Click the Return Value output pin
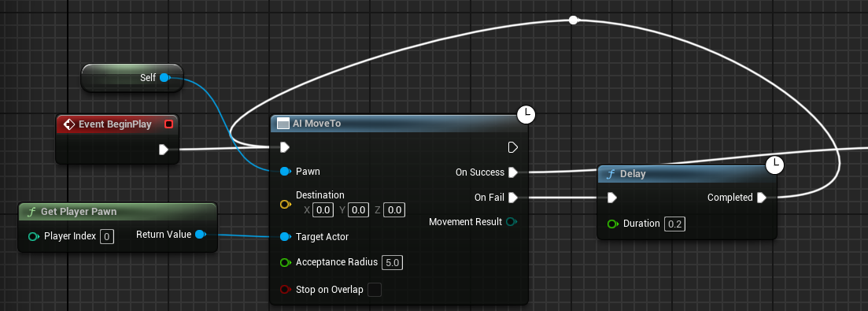868x311 pixels. tap(201, 235)
